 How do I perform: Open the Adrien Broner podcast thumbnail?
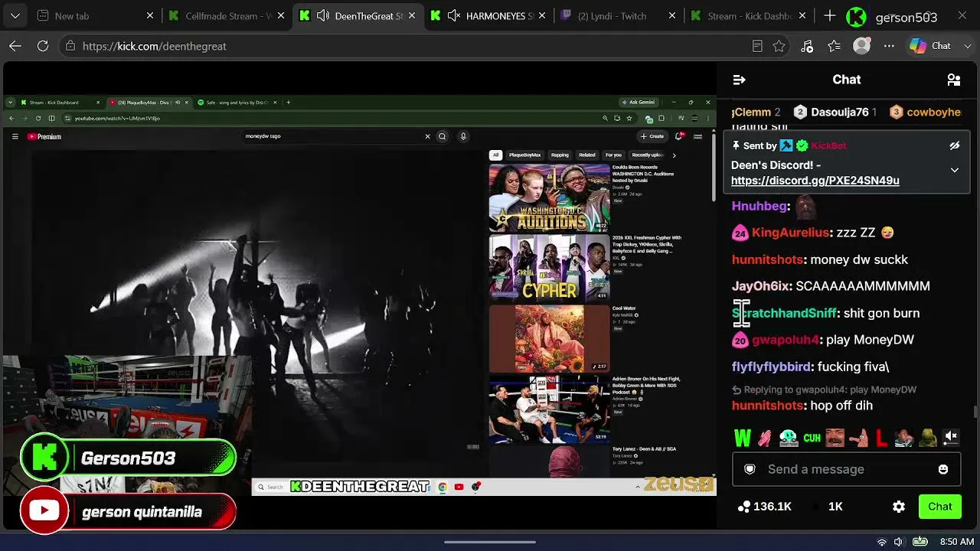coord(549,409)
